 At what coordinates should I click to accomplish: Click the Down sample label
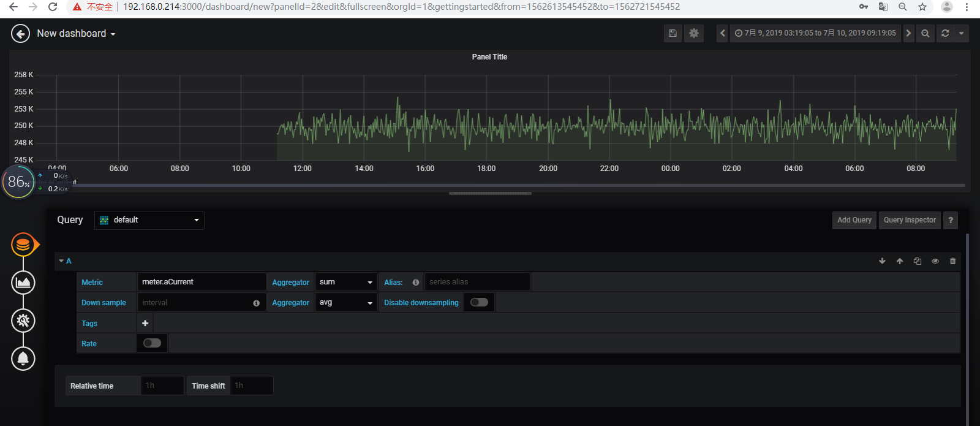(104, 303)
